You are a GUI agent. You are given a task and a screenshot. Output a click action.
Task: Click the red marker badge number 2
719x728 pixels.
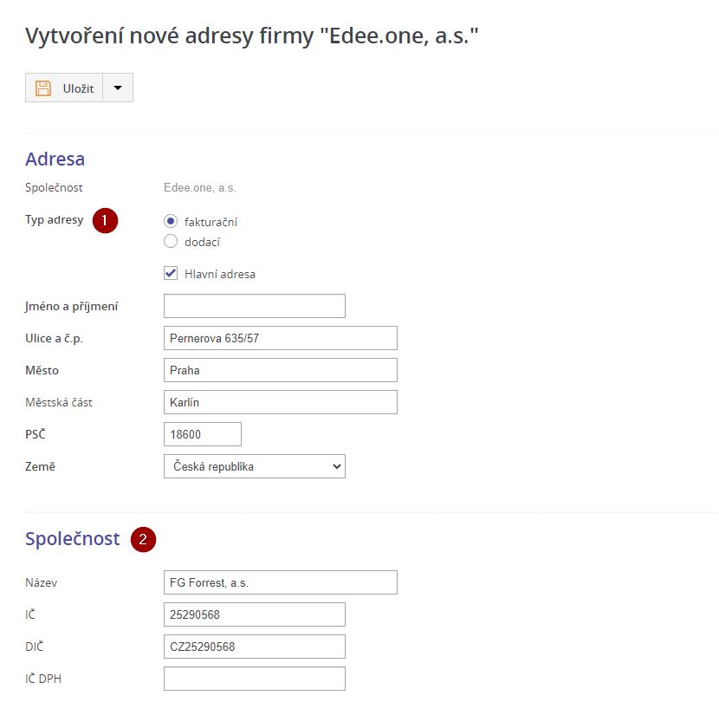click(143, 539)
